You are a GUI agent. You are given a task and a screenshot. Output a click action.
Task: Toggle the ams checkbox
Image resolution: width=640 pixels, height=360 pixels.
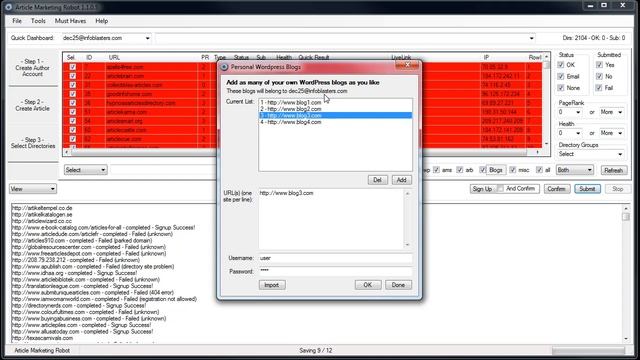(436, 170)
